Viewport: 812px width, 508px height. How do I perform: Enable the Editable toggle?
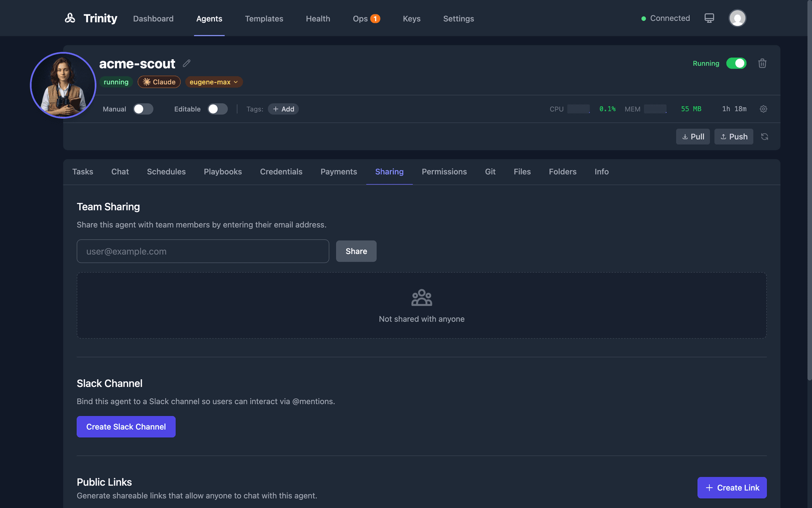pos(217,109)
